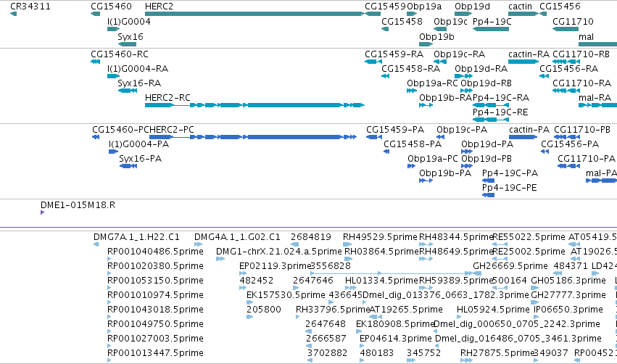Select the CR34311 gene label

(x=30, y=7)
